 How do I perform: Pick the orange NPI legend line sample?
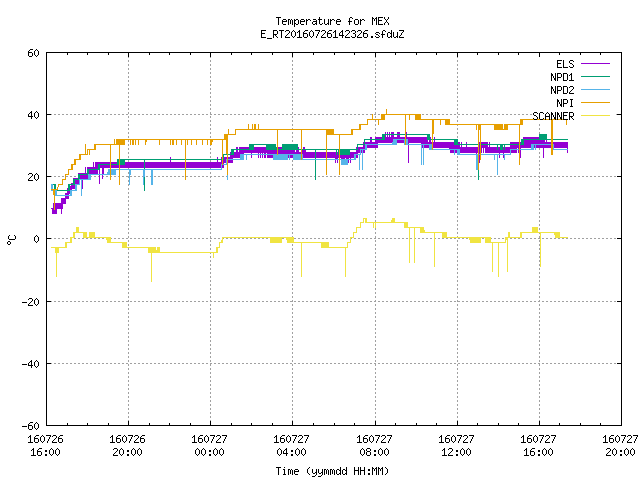click(596, 103)
